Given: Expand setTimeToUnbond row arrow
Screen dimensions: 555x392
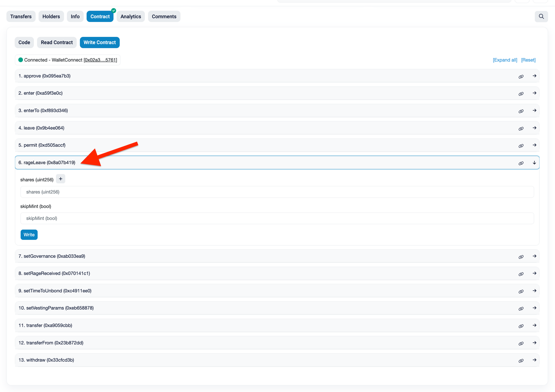Looking at the screenshot, I should (534, 291).
